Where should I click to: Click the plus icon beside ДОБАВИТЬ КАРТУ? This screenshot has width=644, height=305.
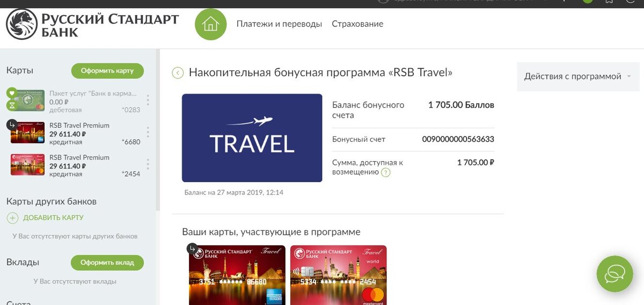click(12, 218)
